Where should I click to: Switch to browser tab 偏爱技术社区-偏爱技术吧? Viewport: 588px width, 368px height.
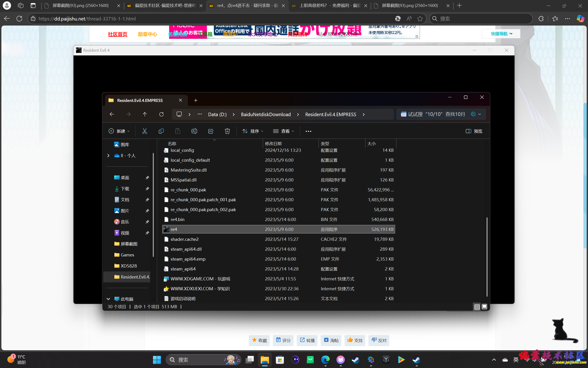pyautogui.click(x=165, y=6)
